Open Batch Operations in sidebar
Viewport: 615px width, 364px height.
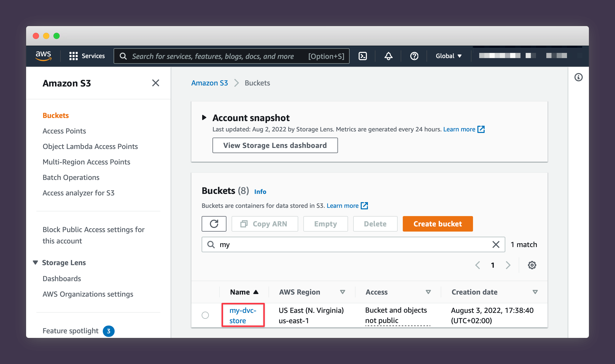click(x=71, y=177)
